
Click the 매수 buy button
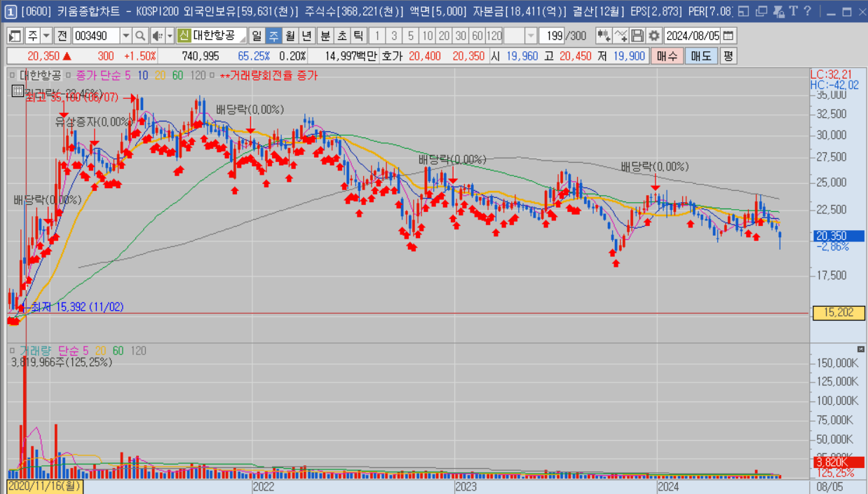click(x=668, y=56)
